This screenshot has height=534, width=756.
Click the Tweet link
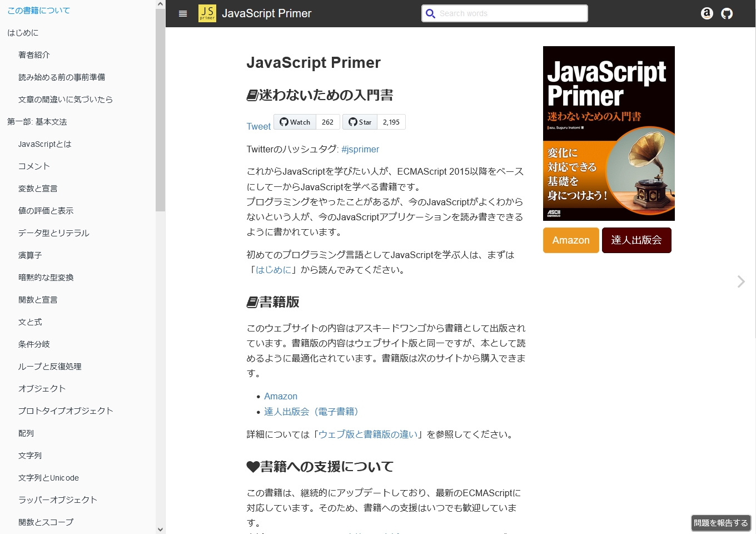(x=258, y=126)
